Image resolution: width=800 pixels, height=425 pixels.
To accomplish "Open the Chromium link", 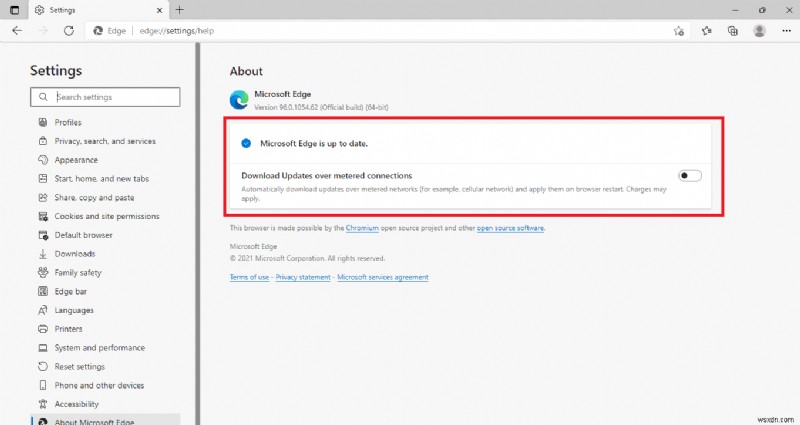I will coord(362,228).
